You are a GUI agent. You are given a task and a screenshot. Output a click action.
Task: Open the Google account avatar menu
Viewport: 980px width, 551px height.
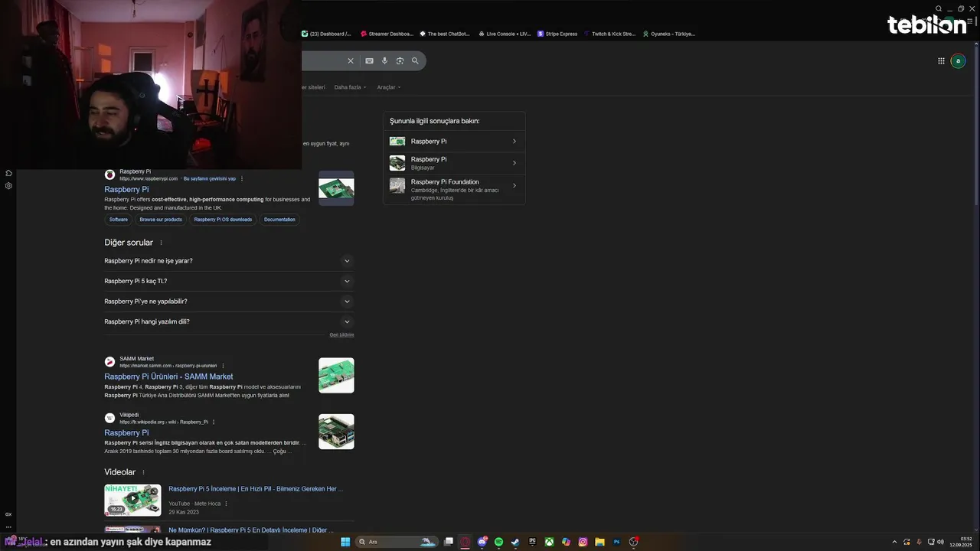pos(958,60)
